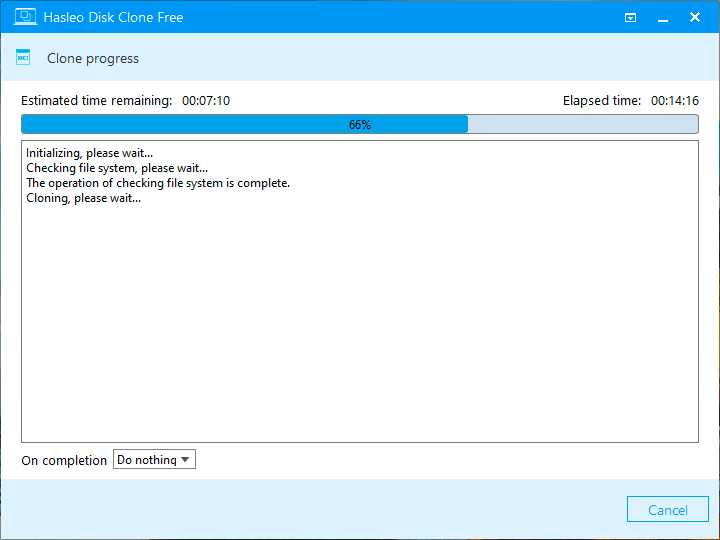Select the Estimated time remaining value 00:07:10
The width and height of the screenshot is (720, 540).
point(206,101)
